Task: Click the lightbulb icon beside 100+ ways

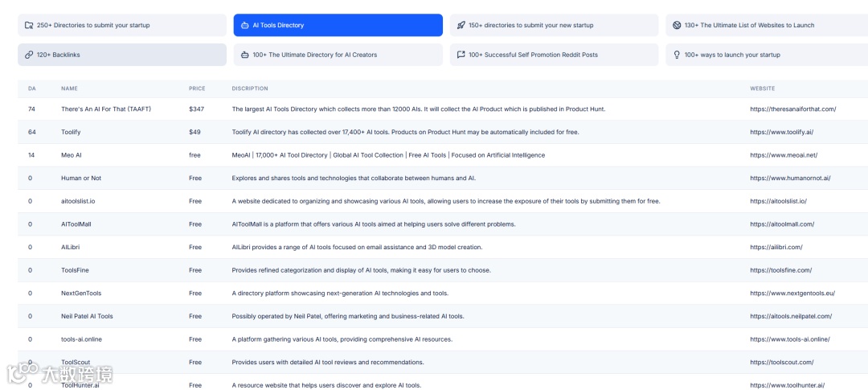Action: 677,55
